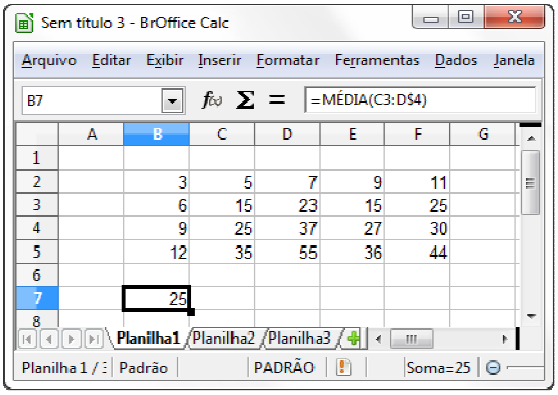Select column G header
Image resolution: width=558 pixels, height=395 pixels.
point(483,135)
